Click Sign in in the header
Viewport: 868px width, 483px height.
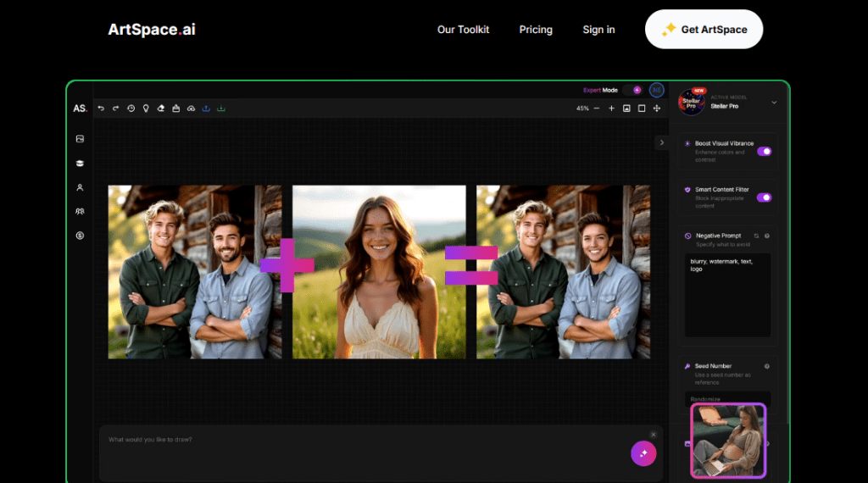click(x=599, y=30)
